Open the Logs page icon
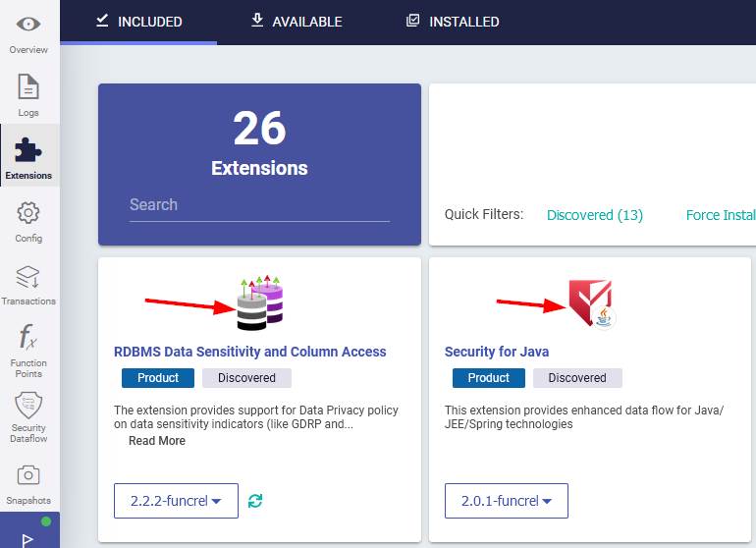 28,87
